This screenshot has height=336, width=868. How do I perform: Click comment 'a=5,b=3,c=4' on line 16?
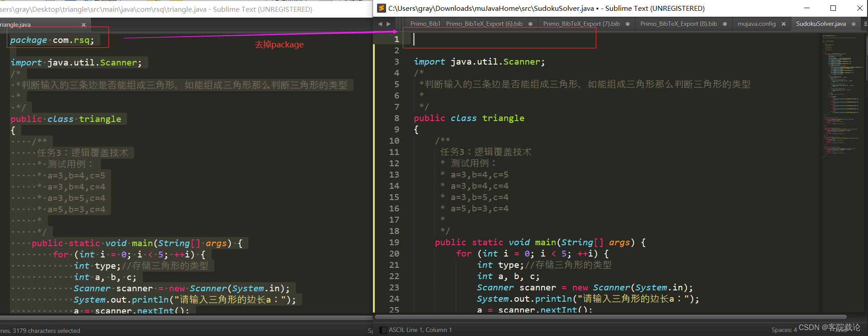tap(480, 209)
